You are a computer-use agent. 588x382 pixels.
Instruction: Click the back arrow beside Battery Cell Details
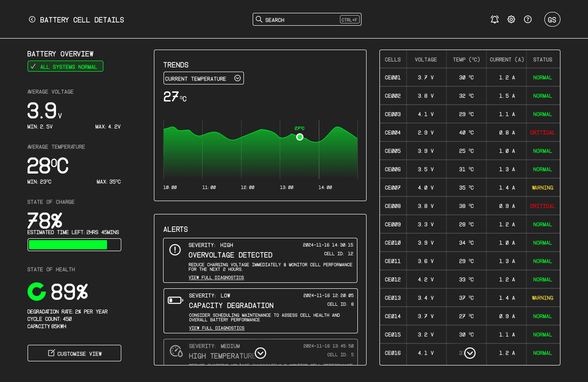click(x=32, y=19)
